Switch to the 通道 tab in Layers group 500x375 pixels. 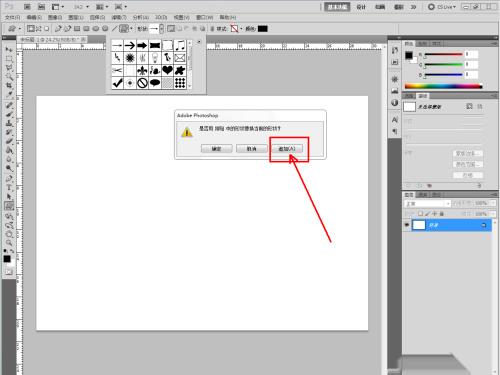tap(423, 195)
